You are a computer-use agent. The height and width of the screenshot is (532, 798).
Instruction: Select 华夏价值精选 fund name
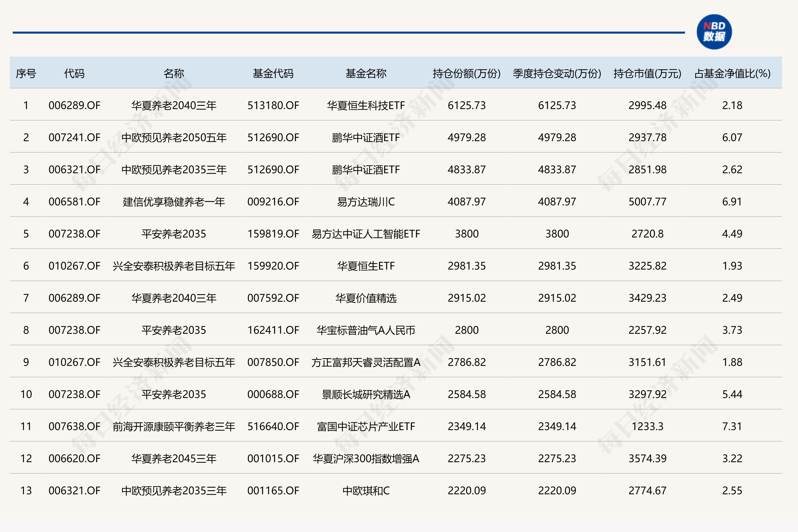(x=366, y=298)
